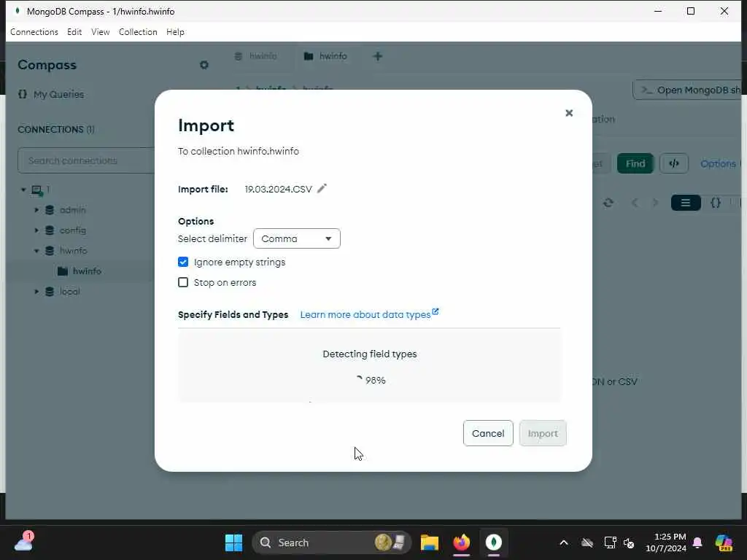Click cloud sync tray icon

587,542
